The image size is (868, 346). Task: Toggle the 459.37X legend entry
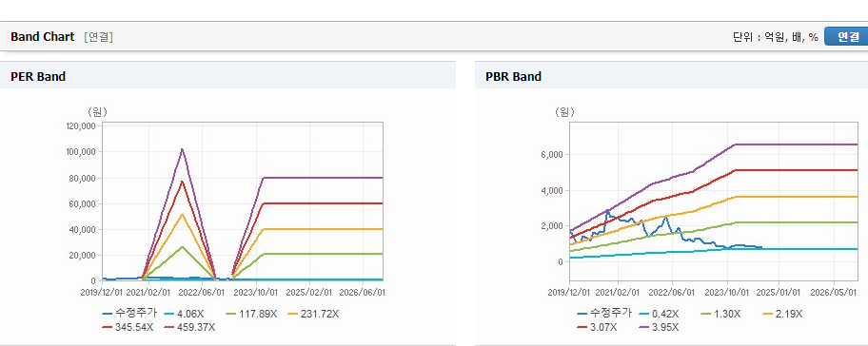click(x=190, y=327)
